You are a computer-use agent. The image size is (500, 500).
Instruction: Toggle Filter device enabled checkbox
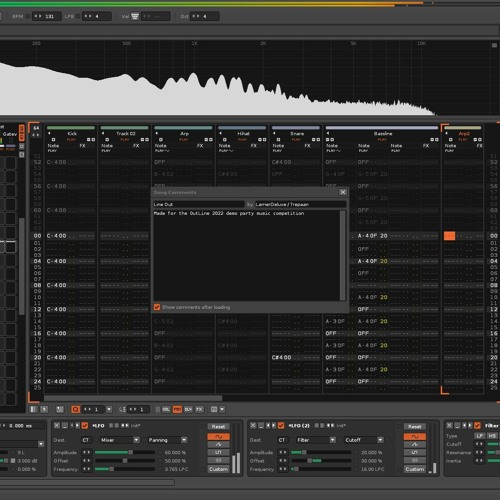click(x=477, y=426)
